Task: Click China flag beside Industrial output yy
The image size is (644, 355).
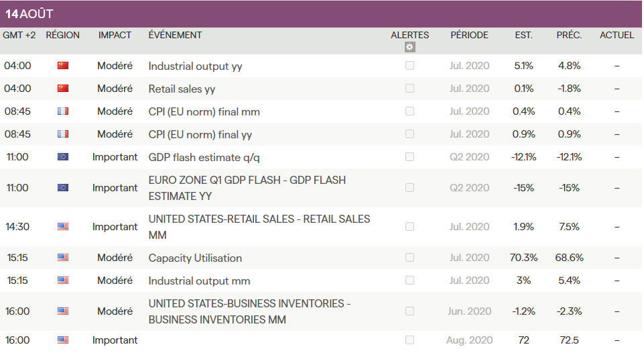Action: pos(63,66)
